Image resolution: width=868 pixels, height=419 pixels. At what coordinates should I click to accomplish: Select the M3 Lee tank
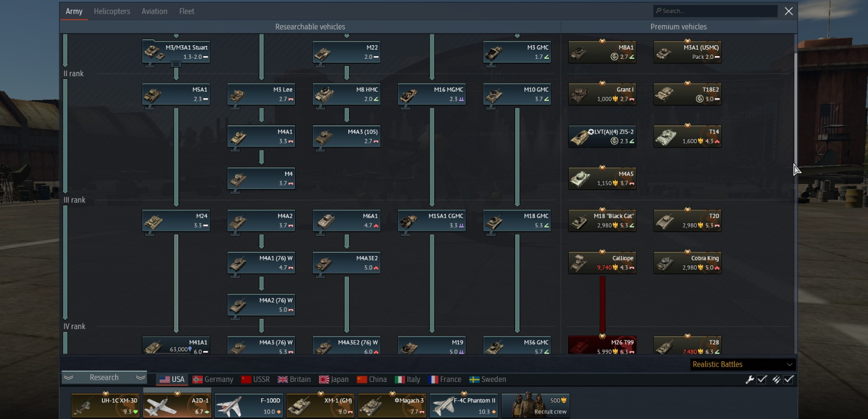coord(261,94)
